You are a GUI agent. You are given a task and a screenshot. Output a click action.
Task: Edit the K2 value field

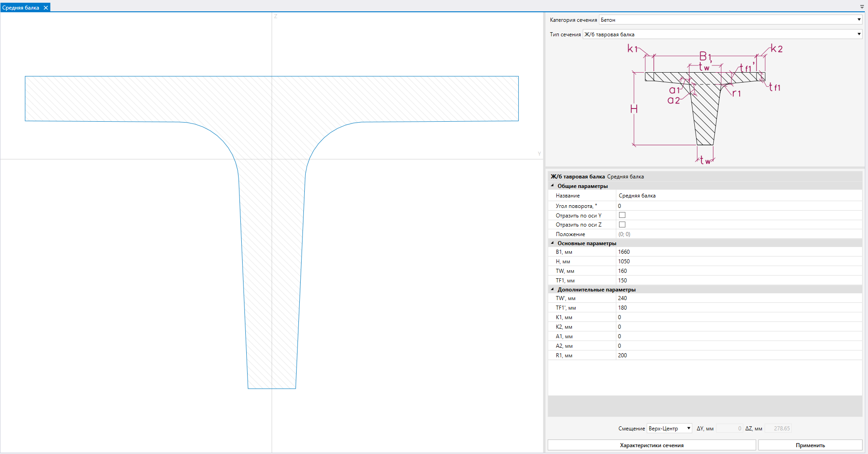click(x=739, y=327)
